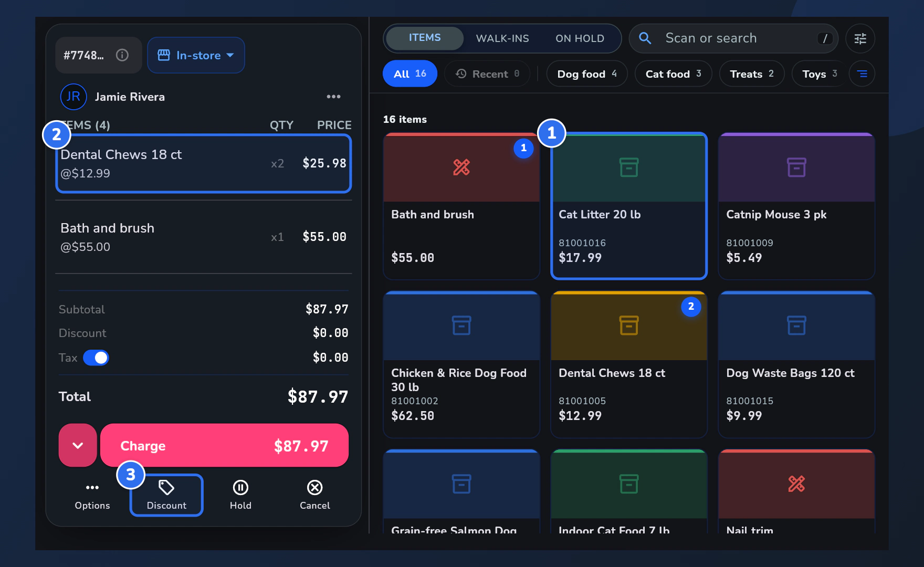Select the Dental Chews 18 ct cart line
924x567 pixels.
[x=204, y=163]
